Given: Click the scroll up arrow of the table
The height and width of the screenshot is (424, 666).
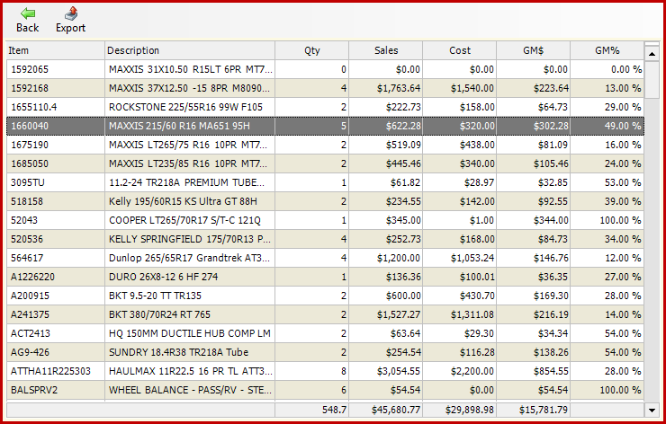Looking at the screenshot, I should click(652, 54).
